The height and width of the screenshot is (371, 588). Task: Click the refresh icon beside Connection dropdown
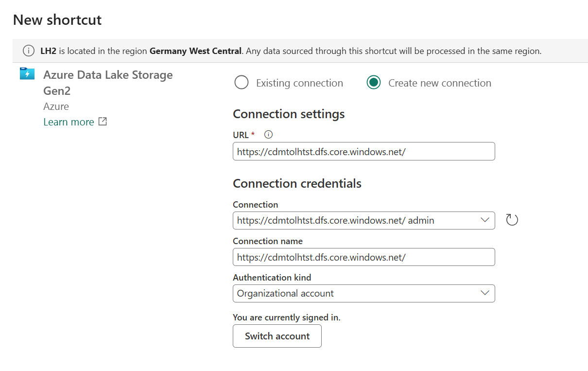(512, 220)
